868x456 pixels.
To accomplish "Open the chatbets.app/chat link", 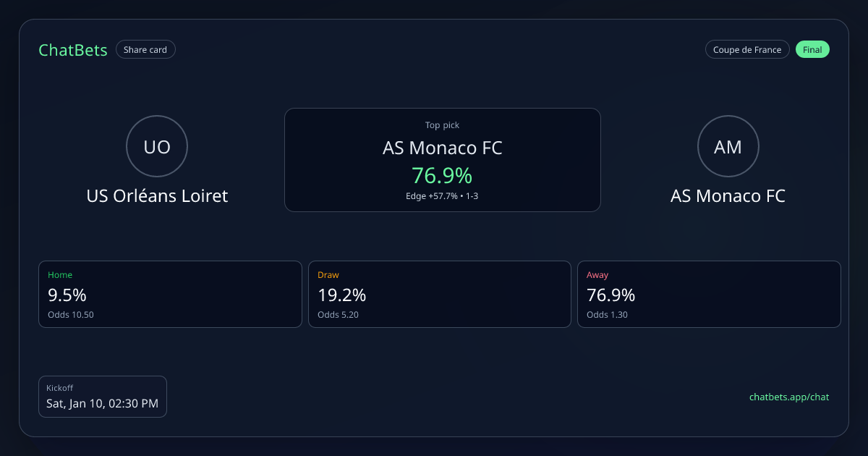I will 789,397.
